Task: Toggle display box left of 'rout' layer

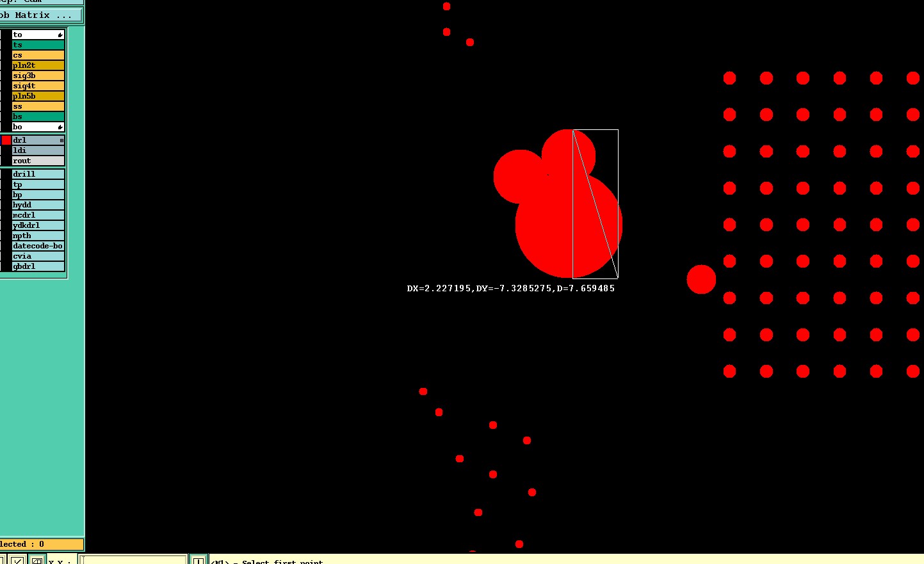Action: 6,161
